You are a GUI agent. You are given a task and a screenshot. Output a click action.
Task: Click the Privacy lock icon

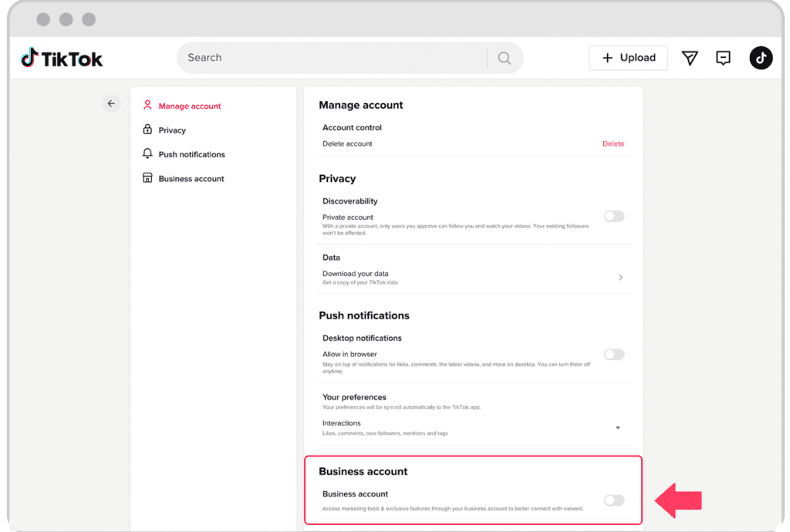147,130
